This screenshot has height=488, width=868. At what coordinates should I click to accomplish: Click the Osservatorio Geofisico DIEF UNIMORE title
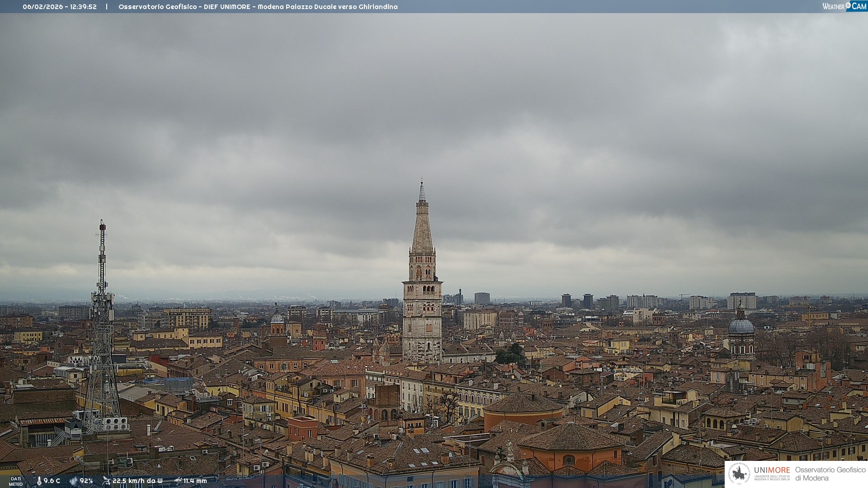(x=258, y=7)
